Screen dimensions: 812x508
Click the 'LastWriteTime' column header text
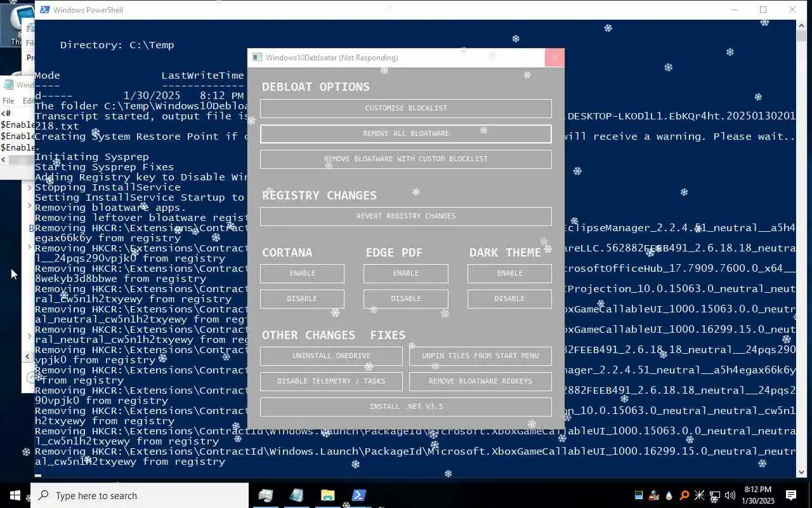click(202, 76)
